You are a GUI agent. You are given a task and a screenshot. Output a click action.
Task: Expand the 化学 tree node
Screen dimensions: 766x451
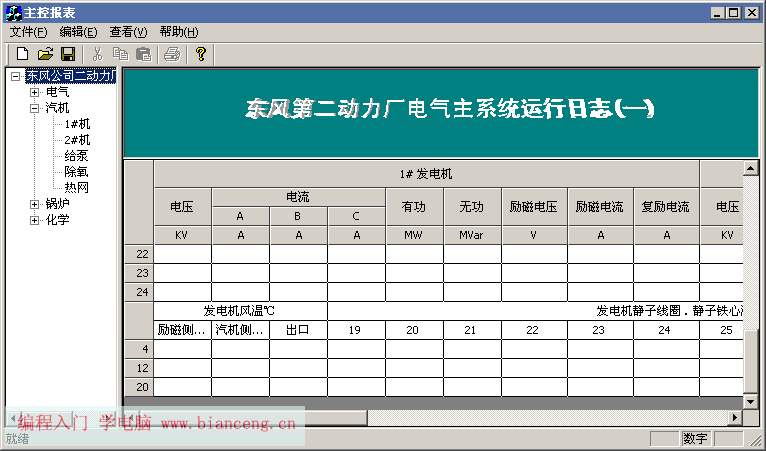point(34,220)
